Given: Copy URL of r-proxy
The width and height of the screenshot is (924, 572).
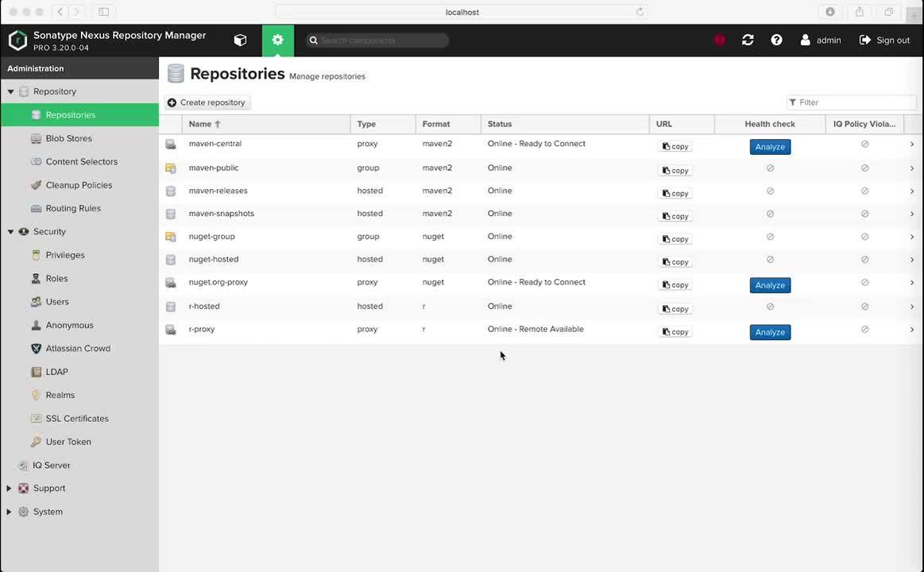Looking at the screenshot, I should click(x=675, y=331).
